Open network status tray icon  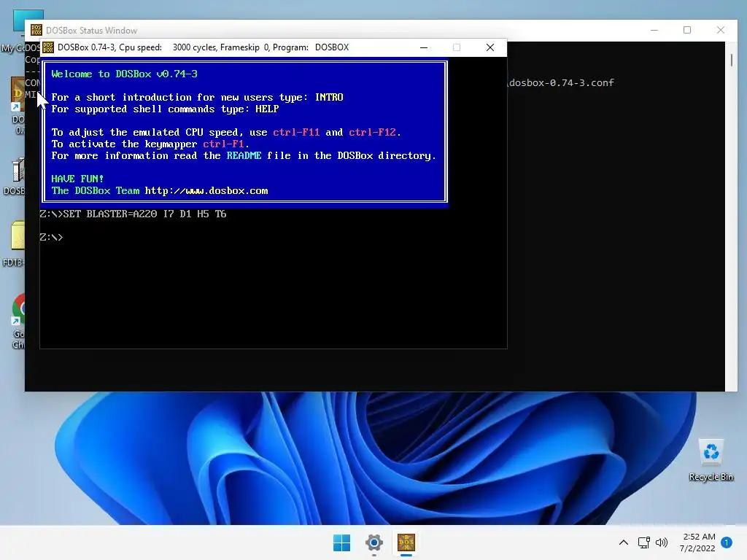tap(643, 542)
